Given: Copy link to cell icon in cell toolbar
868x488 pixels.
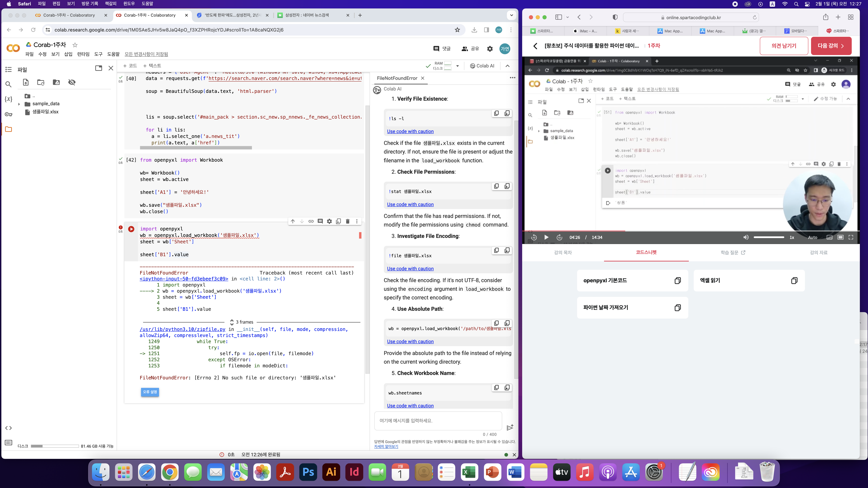Looking at the screenshot, I should coord(311,221).
